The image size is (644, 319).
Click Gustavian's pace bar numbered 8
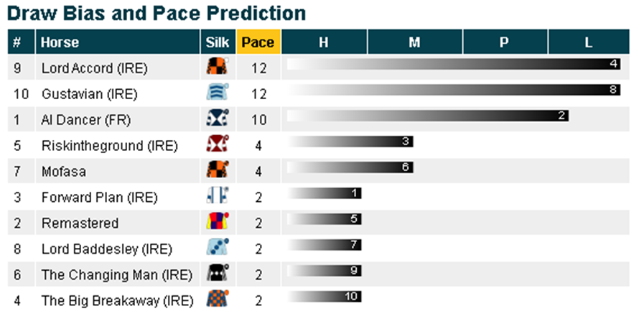point(454,91)
